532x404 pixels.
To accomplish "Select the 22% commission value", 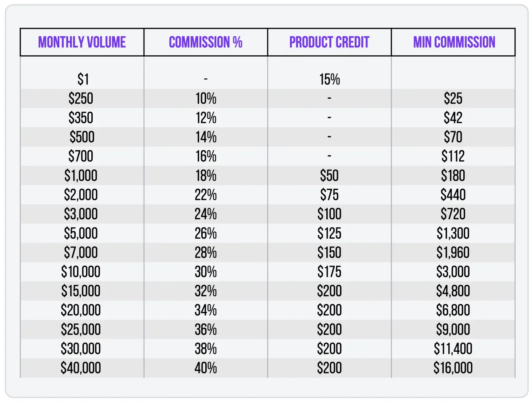I will tap(206, 195).
